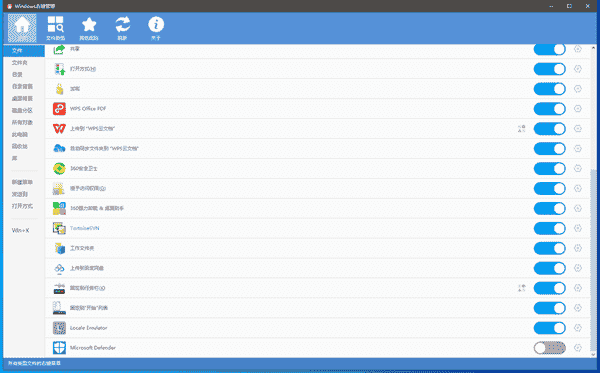Open settings gear for Microsoft Defender row
The image size is (600, 373).
(x=578, y=348)
